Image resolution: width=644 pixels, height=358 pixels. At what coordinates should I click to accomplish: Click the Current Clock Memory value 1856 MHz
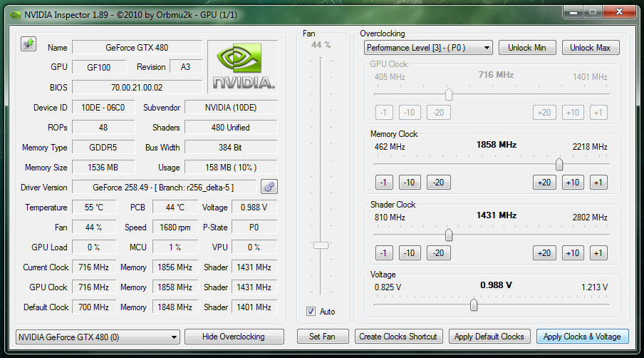175,267
